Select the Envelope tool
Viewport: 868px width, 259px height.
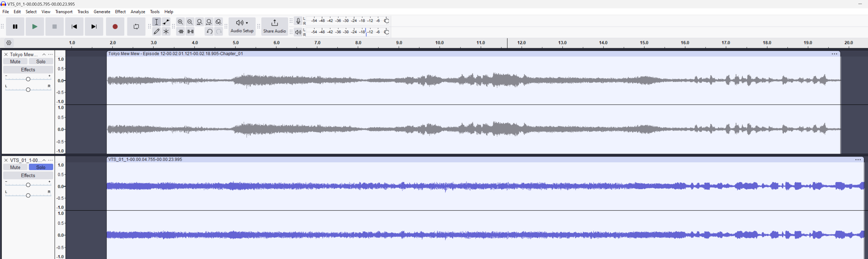pyautogui.click(x=166, y=22)
